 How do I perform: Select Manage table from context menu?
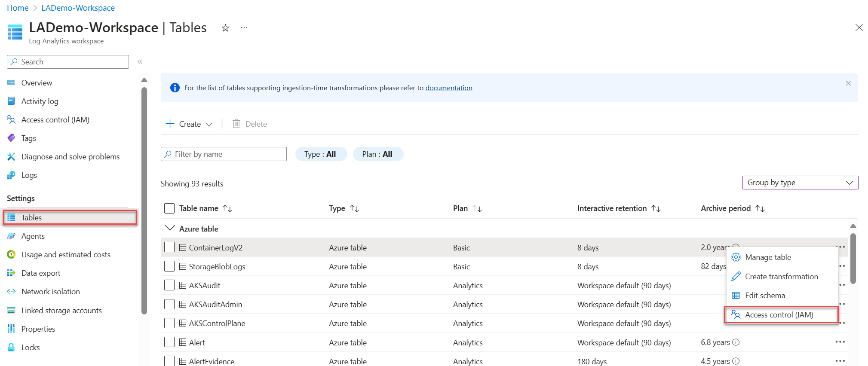pyautogui.click(x=768, y=257)
